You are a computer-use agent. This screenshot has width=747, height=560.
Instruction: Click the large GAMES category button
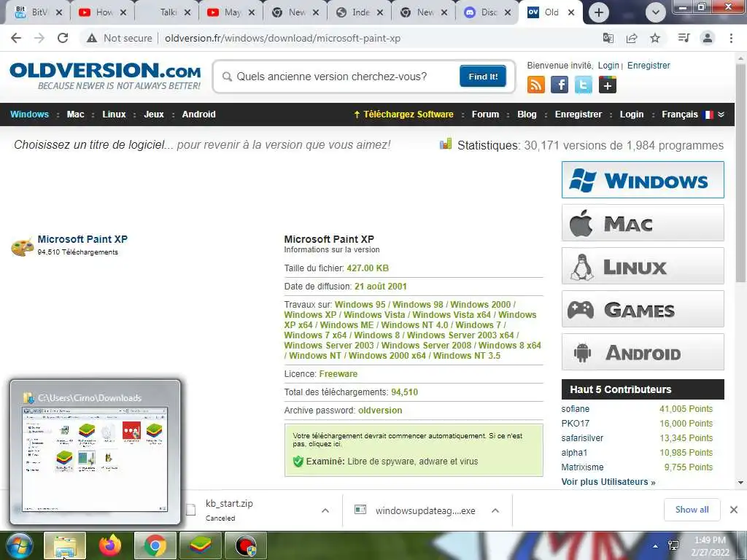(643, 309)
